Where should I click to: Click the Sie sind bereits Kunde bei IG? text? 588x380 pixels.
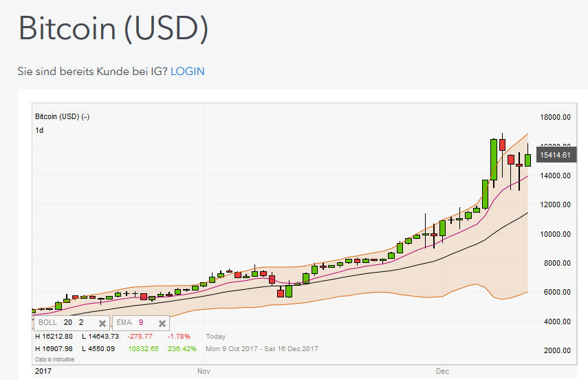coord(93,72)
